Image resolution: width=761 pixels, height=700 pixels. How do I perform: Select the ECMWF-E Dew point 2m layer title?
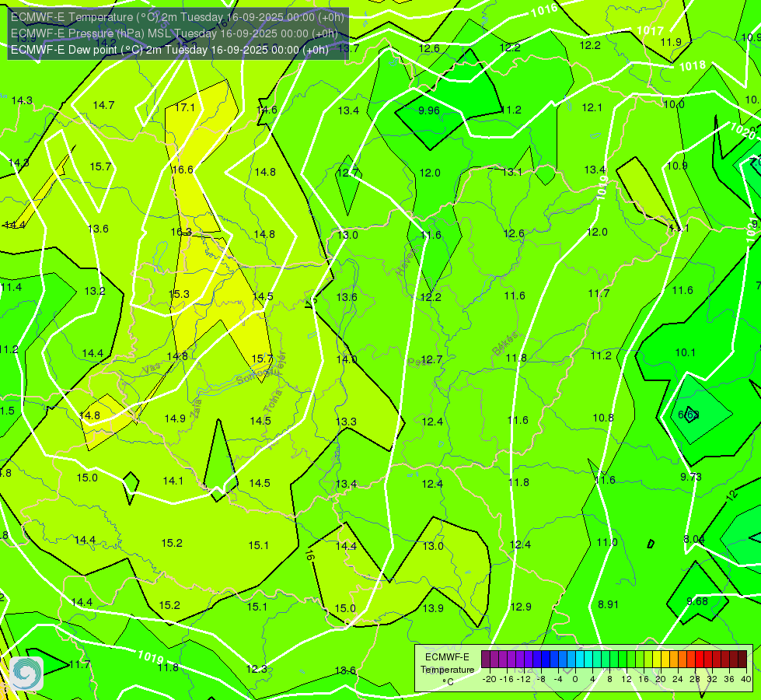tap(169, 50)
